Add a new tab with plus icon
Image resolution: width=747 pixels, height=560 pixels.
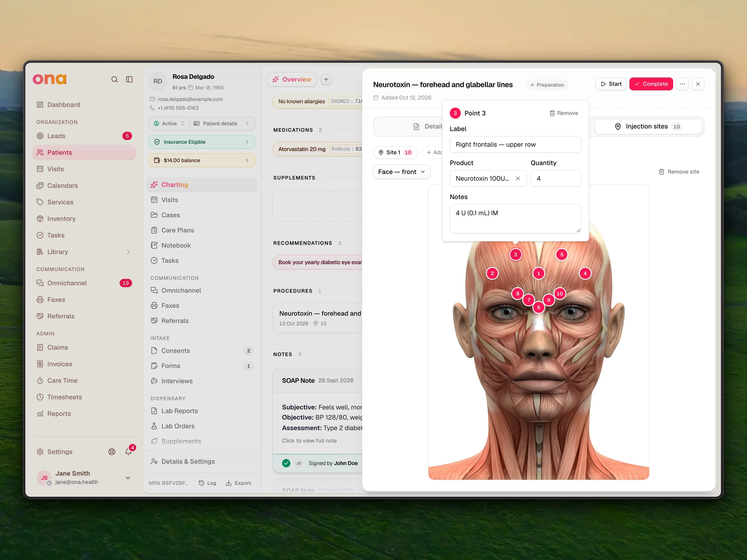(326, 79)
